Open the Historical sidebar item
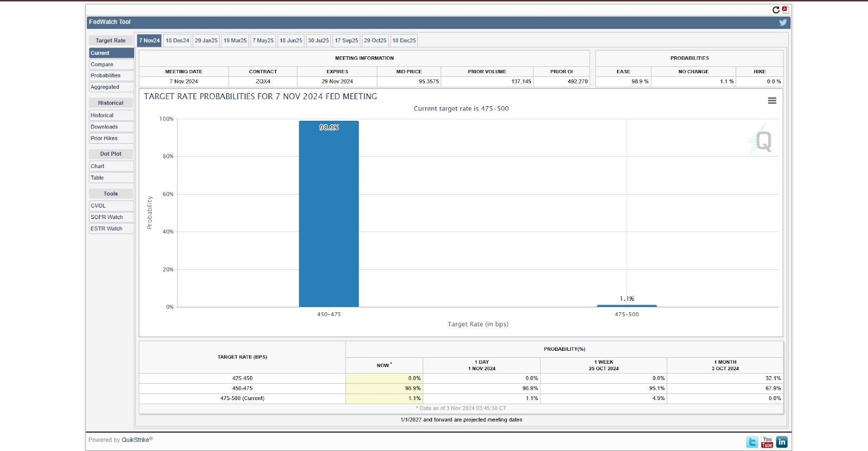Screen dimensions: 868x451 tap(111, 115)
